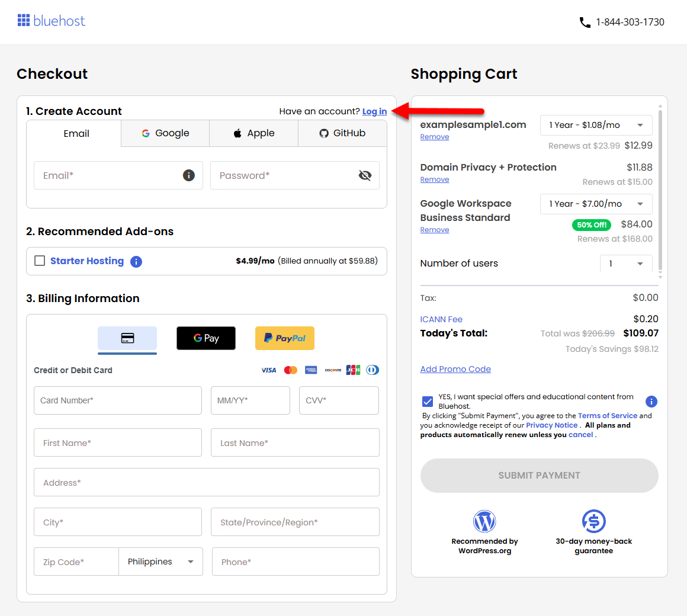Enable Starter Hosting add-on checkbox
The width and height of the screenshot is (687, 616).
click(x=40, y=261)
